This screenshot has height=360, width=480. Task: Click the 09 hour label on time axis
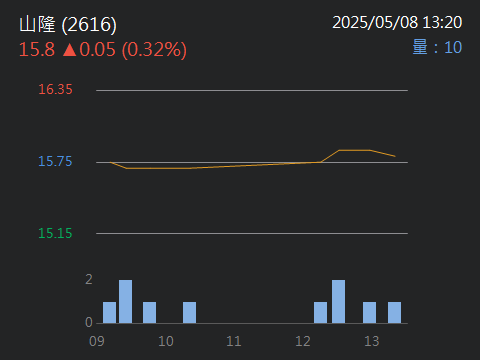tap(97, 341)
